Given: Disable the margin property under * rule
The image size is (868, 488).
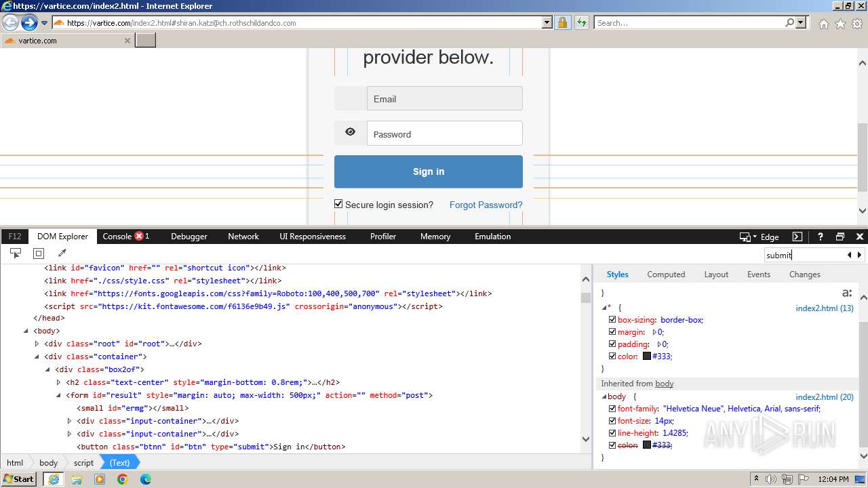Looking at the screenshot, I should [x=612, y=332].
